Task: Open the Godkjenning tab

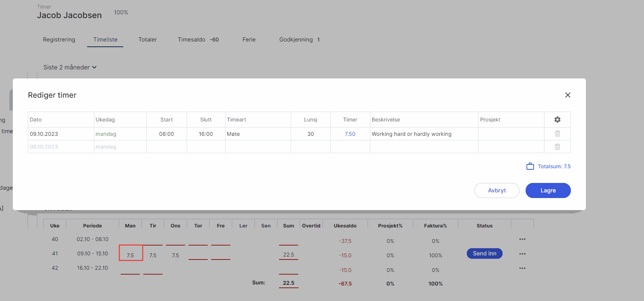Action: 296,40
